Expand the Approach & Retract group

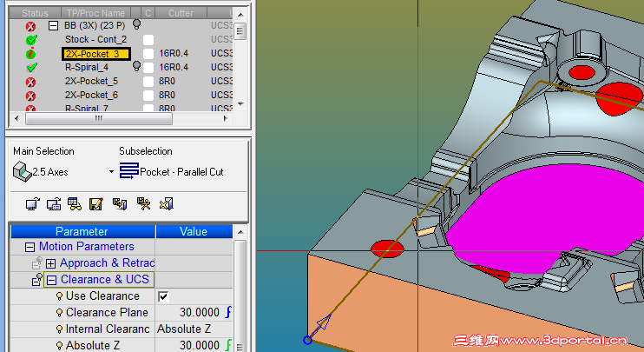pyautogui.click(x=51, y=263)
